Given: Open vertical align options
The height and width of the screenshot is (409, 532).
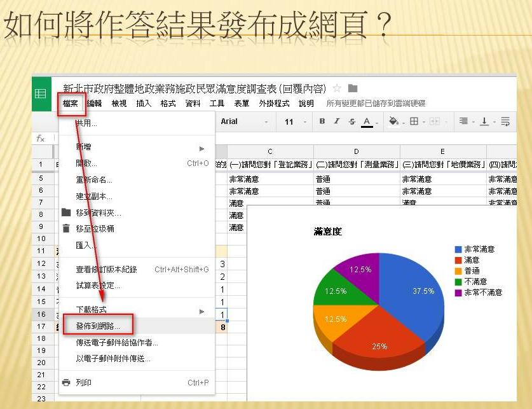Looking at the screenshot, I should pyautogui.click(x=484, y=121).
